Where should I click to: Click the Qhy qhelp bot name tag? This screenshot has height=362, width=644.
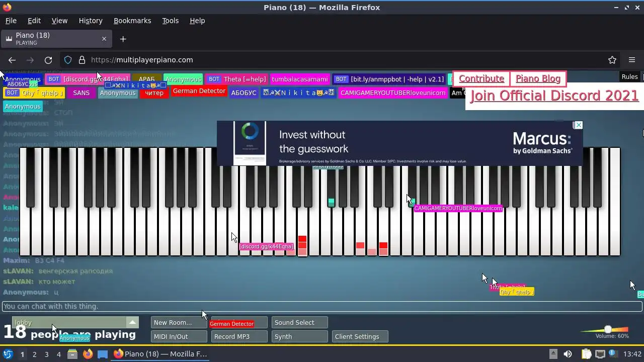pyautogui.click(x=35, y=93)
